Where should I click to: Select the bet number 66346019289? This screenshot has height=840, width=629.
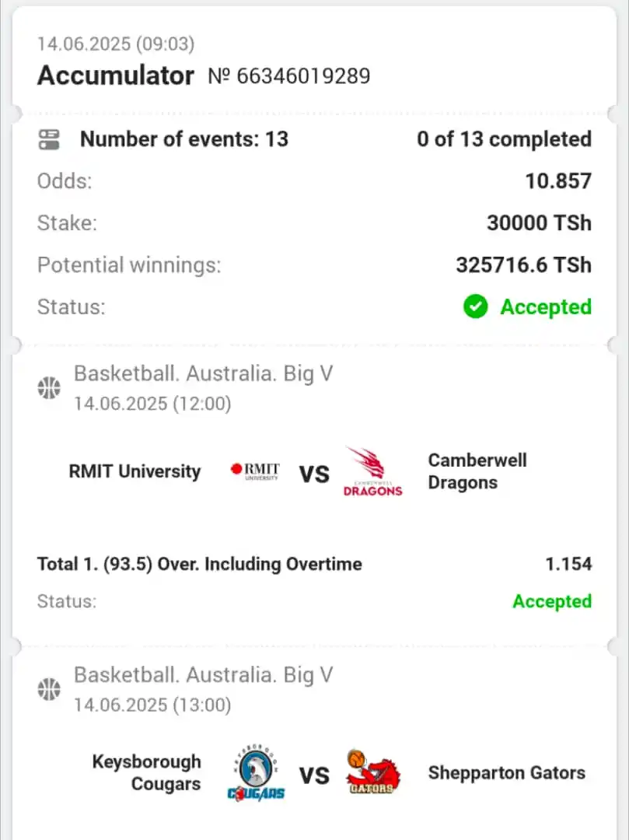click(x=289, y=76)
